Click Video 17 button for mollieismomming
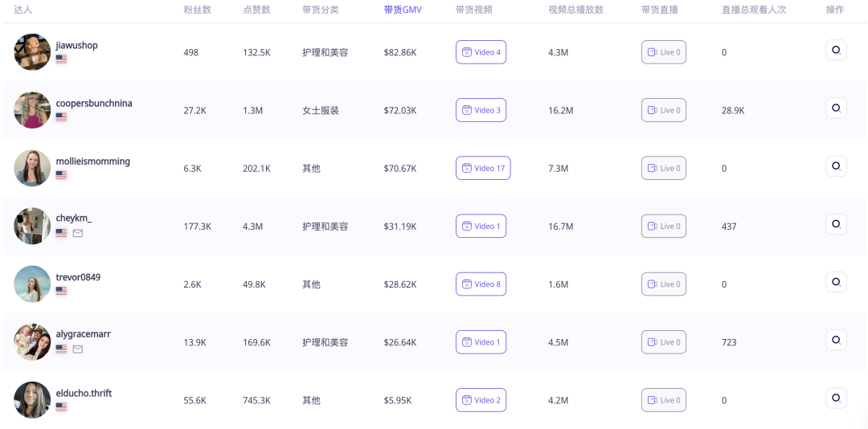The width and height of the screenshot is (868, 429). tap(483, 168)
